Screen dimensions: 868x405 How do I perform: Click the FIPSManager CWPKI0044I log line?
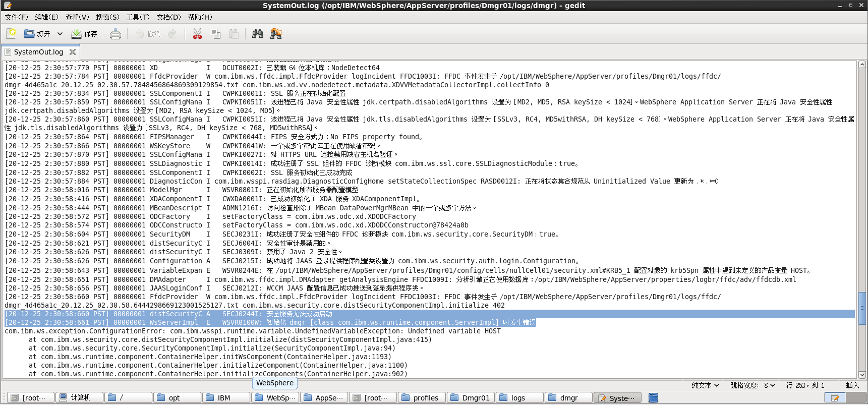(214, 137)
